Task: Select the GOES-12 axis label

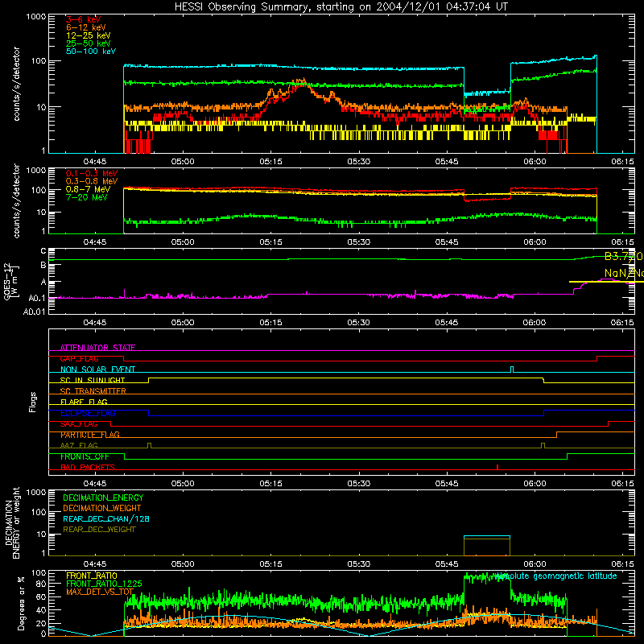Action: [10, 282]
